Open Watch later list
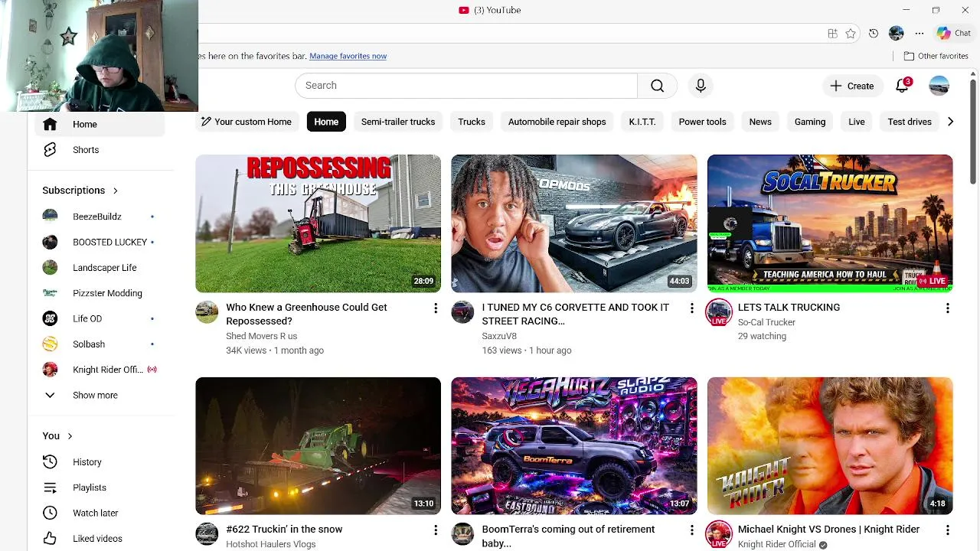The image size is (980, 551). click(100, 513)
